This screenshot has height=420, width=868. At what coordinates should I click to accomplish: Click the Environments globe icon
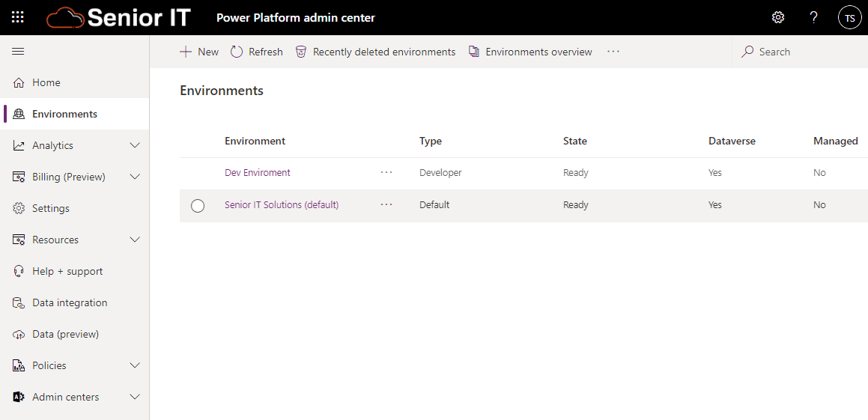[x=19, y=114]
